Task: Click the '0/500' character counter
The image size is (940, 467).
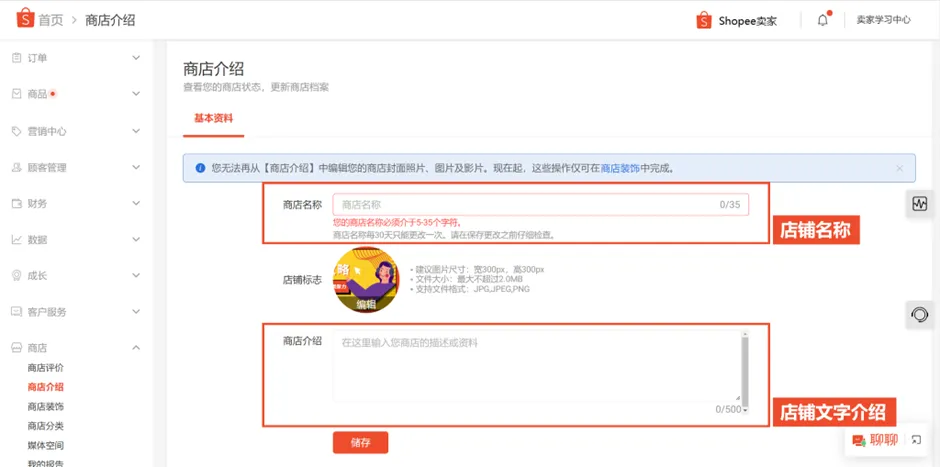Action: coord(728,409)
